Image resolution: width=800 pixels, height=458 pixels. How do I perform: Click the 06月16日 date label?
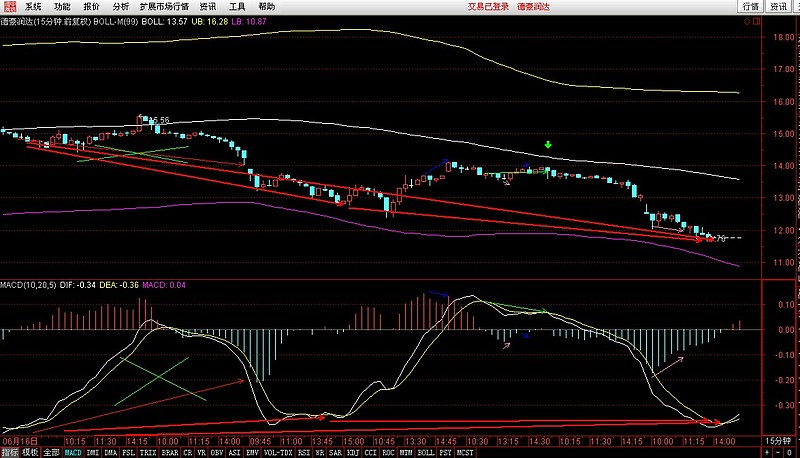tap(20, 441)
